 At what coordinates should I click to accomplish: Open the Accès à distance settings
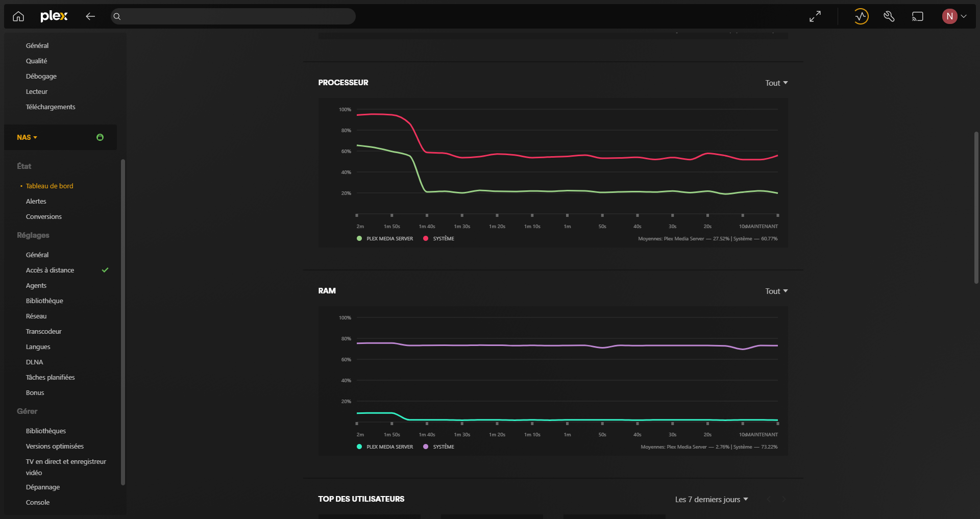[x=50, y=270]
